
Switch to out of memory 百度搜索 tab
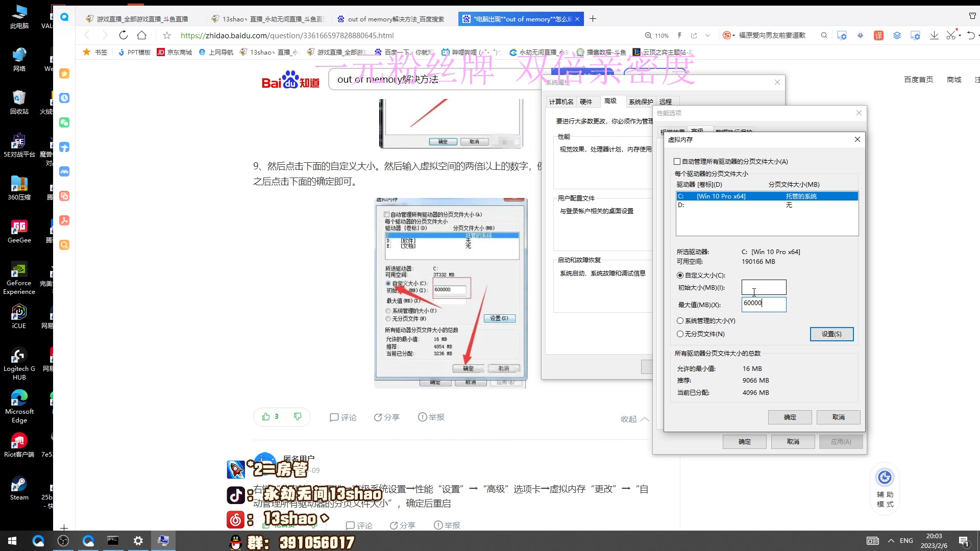click(391, 19)
